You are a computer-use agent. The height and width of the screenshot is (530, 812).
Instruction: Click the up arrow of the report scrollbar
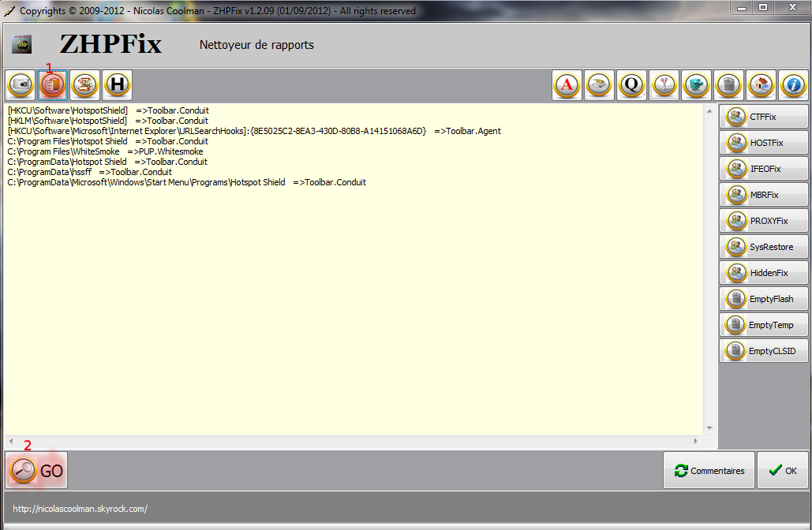709,111
